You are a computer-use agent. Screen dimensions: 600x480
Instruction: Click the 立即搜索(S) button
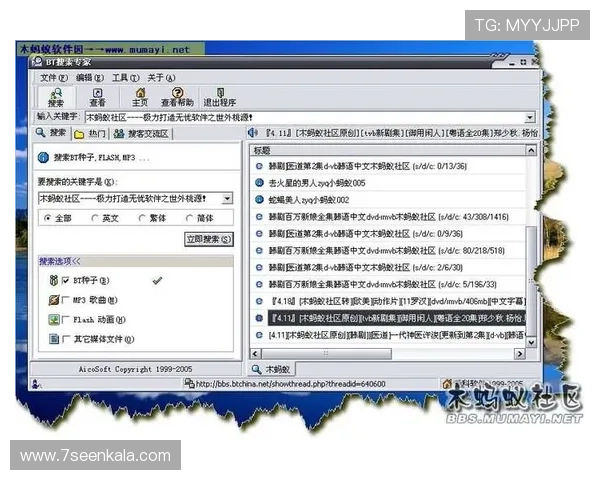(209, 239)
